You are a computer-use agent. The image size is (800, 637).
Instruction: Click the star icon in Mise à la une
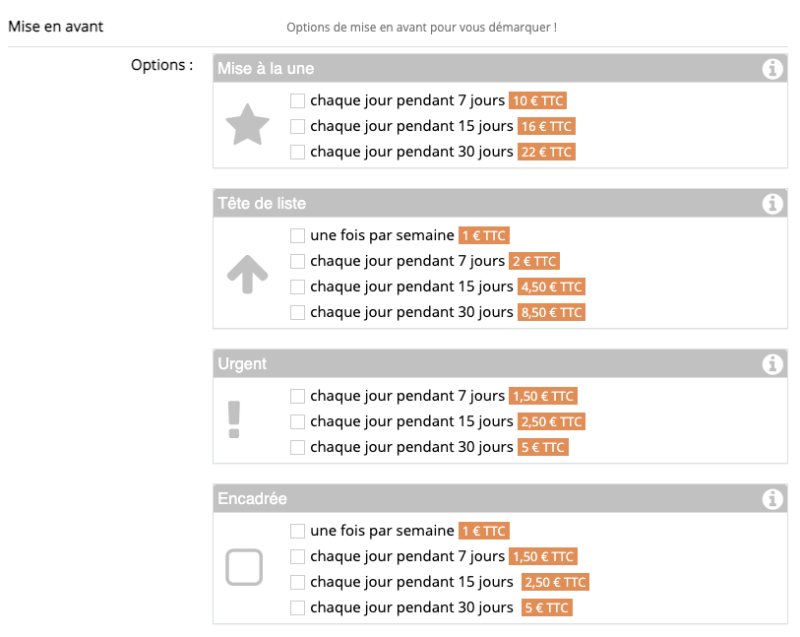[247, 127]
